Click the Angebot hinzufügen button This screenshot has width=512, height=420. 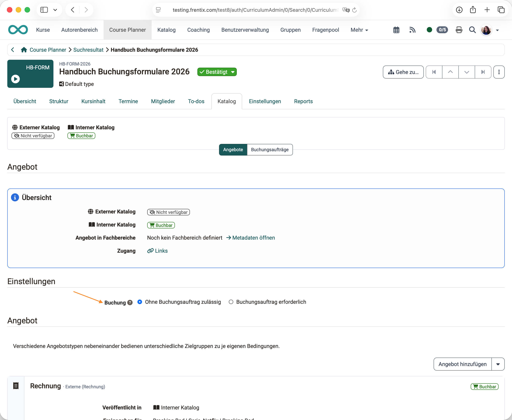coord(462,364)
